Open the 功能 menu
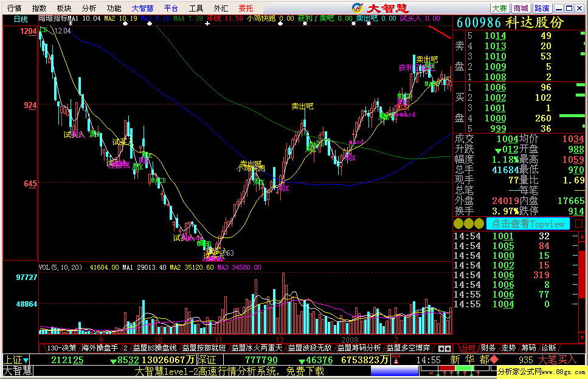 [x=114, y=9]
